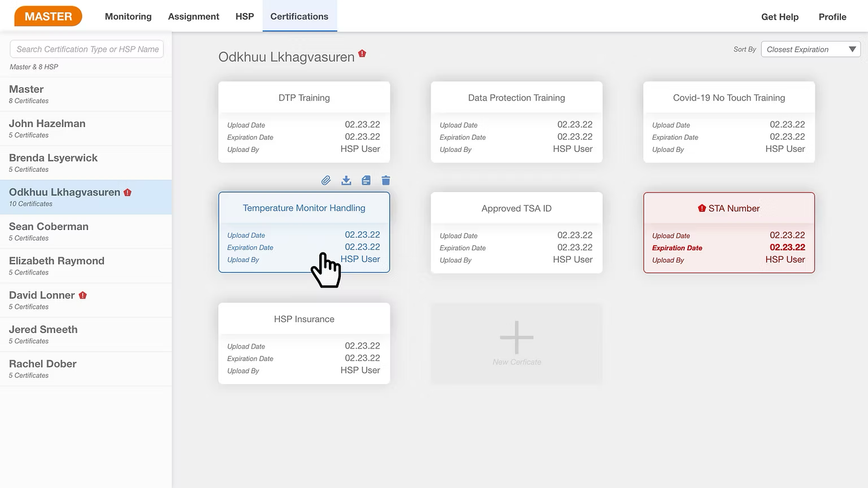Open the Assignment tab

coord(193,16)
